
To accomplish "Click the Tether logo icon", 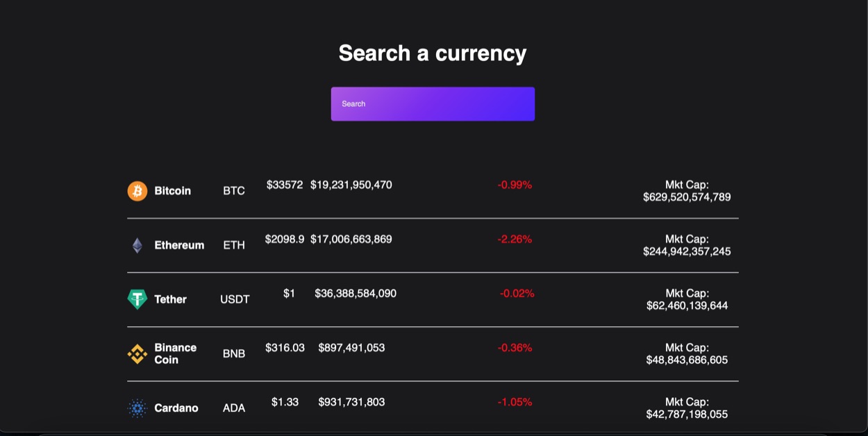I will [x=137, y=299].
